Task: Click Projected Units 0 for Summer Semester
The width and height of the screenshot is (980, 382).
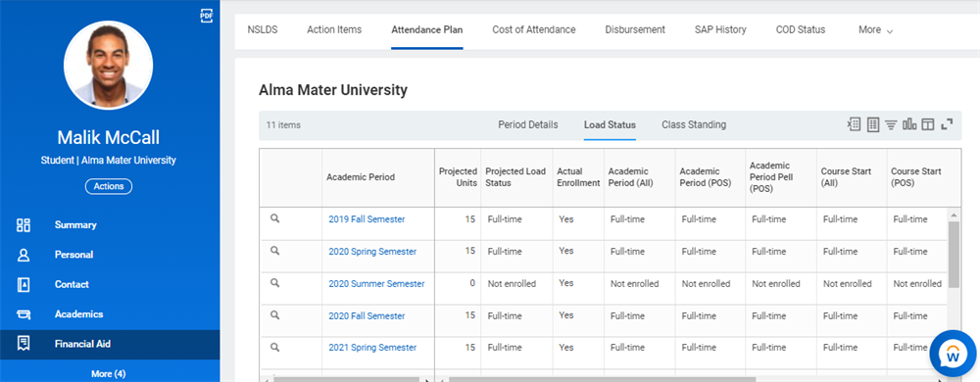Action: coord(472,283)
